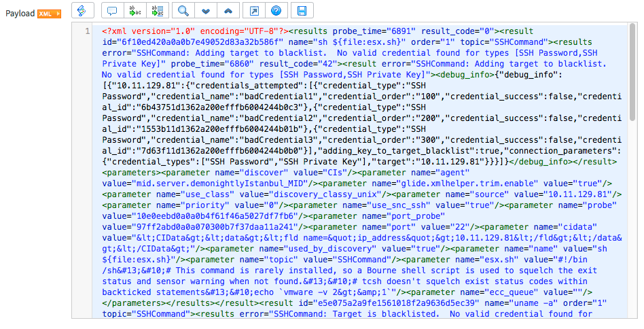Click the text result_code="42" in the payload
This screenshot has height=329, width=644.
[298, 64]
